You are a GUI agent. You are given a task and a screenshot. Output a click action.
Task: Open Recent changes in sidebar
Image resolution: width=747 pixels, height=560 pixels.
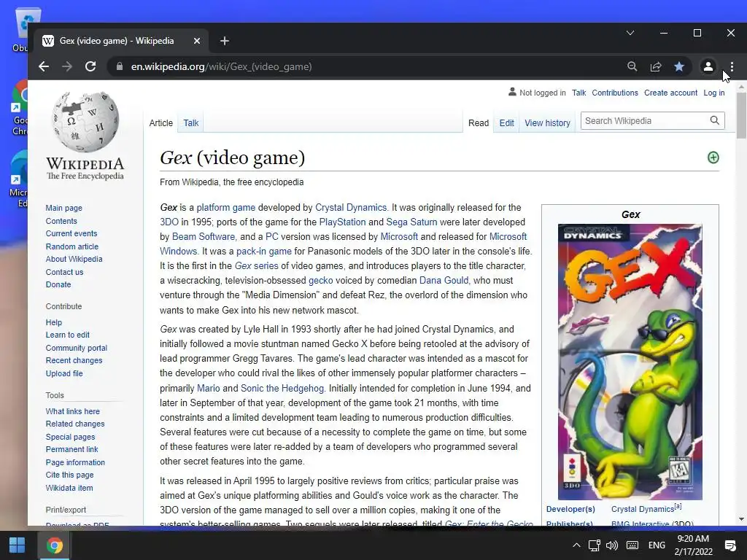74,360
